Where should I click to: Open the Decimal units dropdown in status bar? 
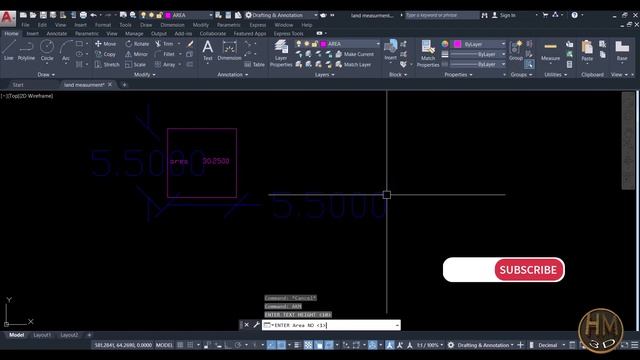(564, 345)
